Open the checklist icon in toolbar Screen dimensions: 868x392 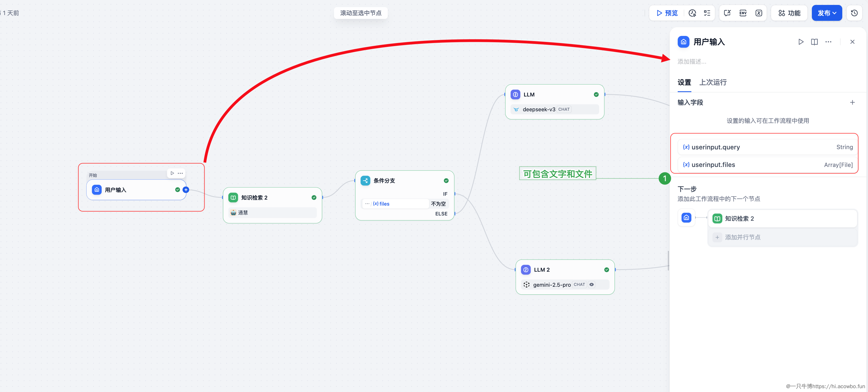coord(707,13)
